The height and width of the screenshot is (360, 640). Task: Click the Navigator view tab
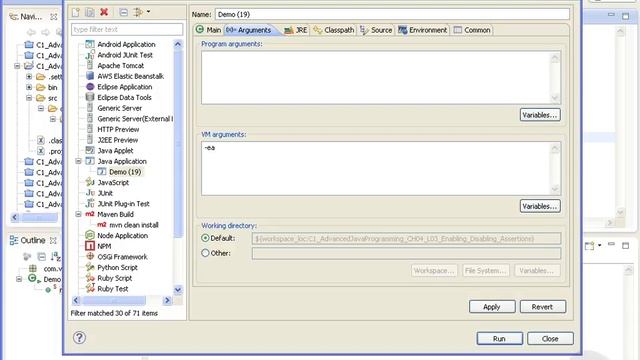(31, 17)
